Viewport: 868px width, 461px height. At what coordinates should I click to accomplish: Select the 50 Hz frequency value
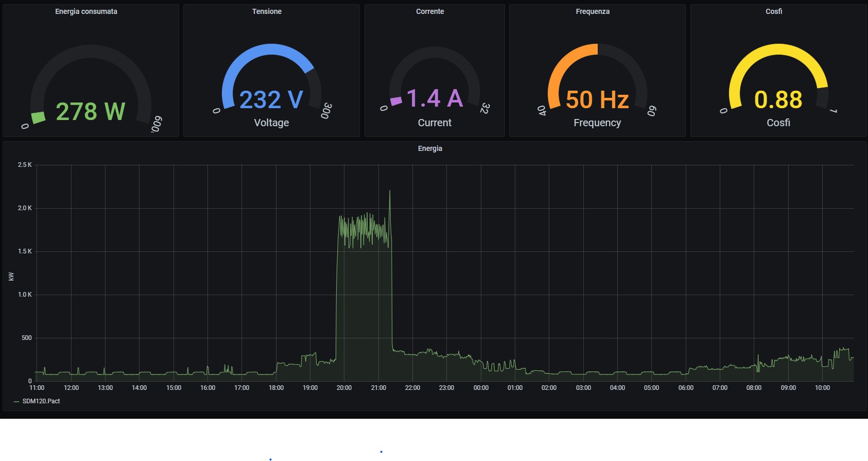(597, 99)
